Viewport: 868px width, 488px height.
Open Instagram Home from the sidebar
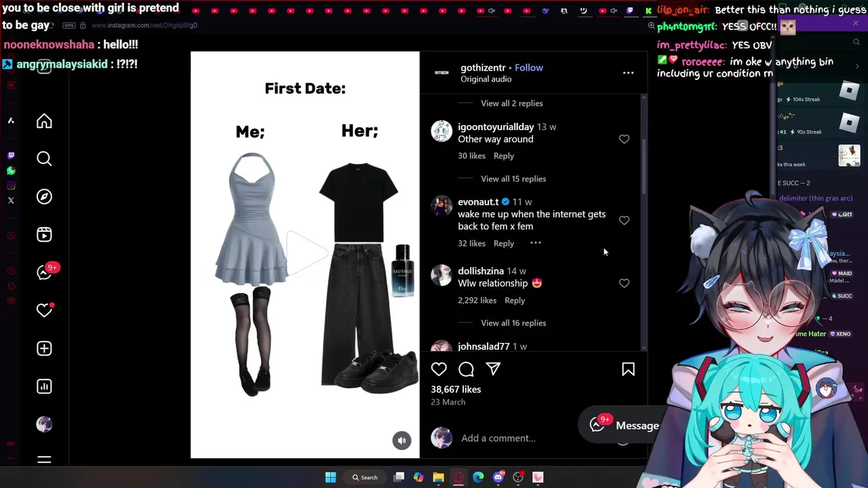tap(44, 121)
